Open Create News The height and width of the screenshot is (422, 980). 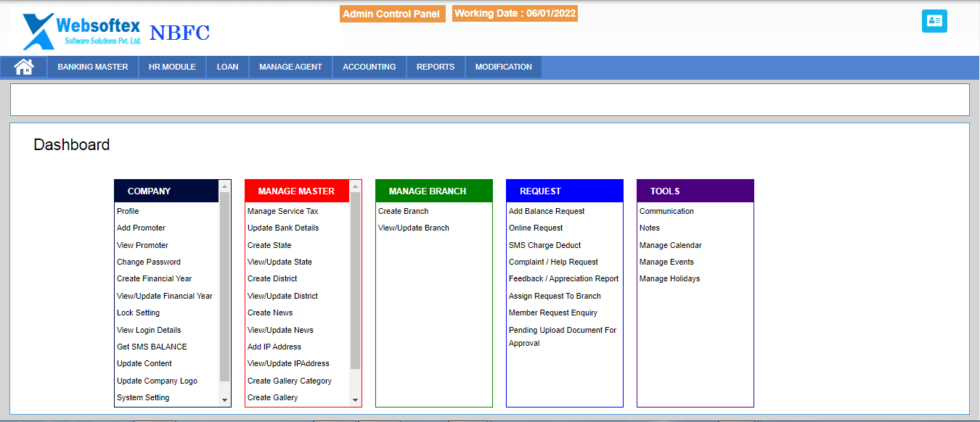pyautogui.click(x=270, y=313)
